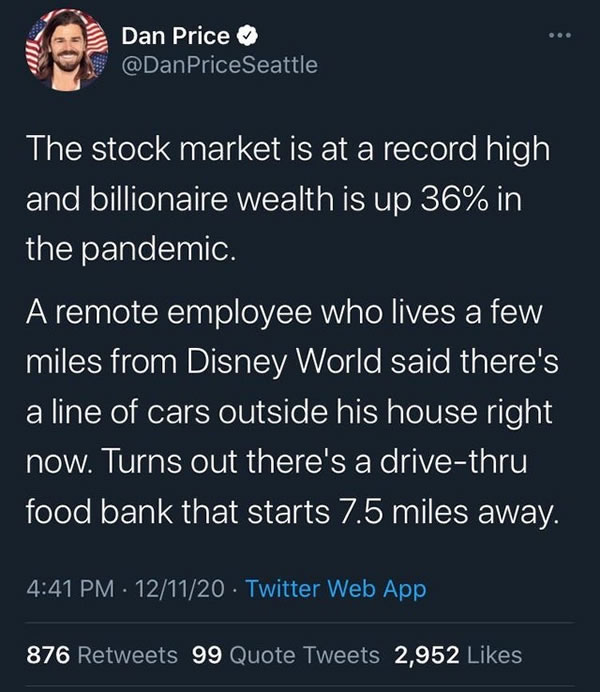
Task: Show the 2,952 Likes list
Action: point(458,655)
